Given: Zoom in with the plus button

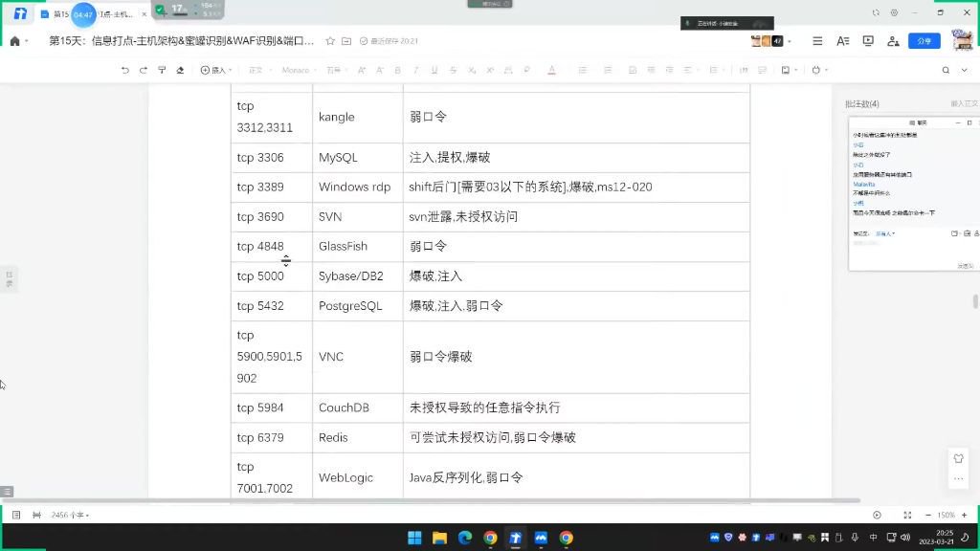Looking at the screenshot, I should coord(965,515).
